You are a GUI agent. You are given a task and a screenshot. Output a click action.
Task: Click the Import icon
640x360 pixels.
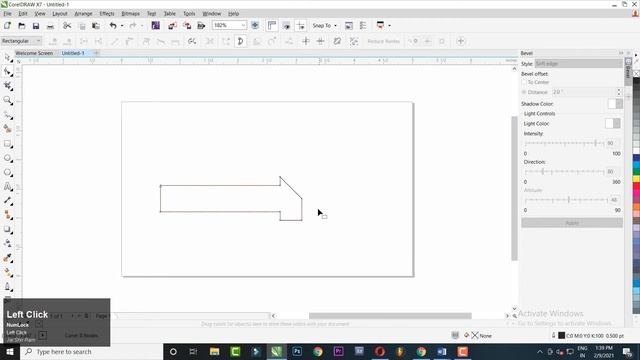pyautogui.click(x=172, y=26)
